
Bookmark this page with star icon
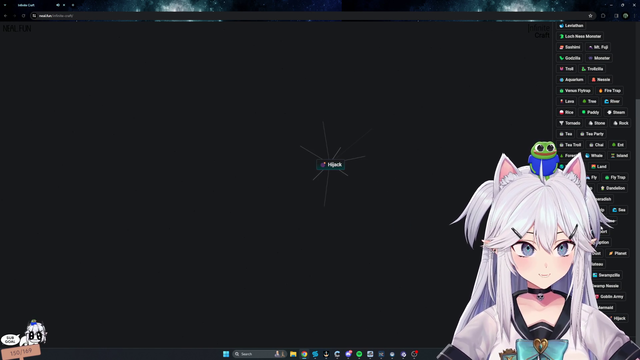[x=590, y=16]
